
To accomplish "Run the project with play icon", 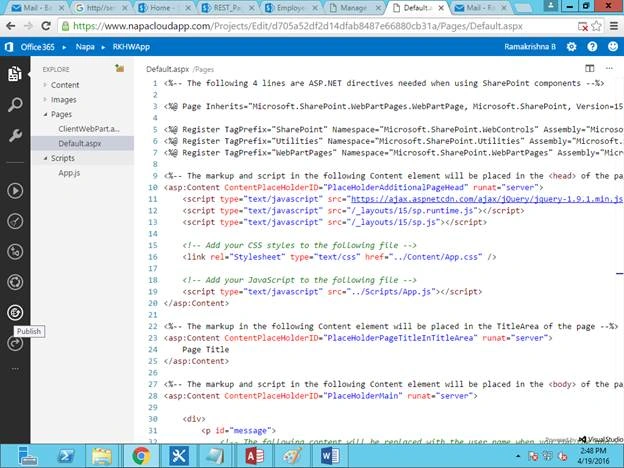I will [x=15, y=191].
